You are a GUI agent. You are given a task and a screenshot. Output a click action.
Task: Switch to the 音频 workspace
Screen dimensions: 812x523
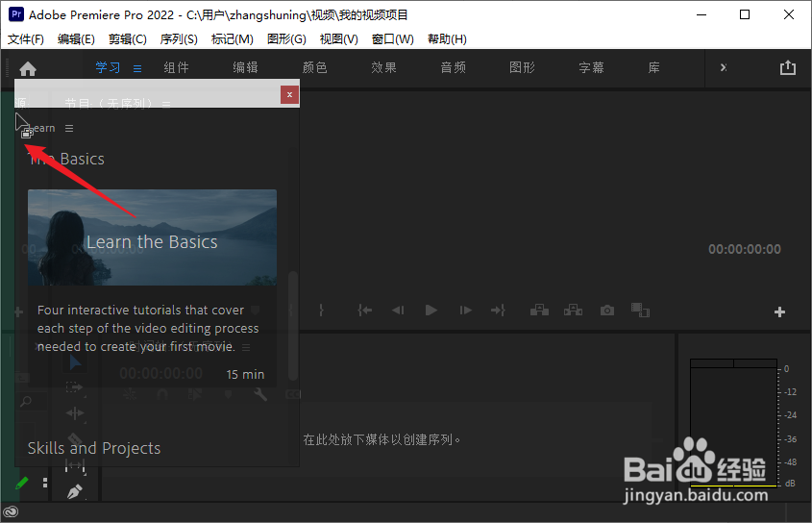454,68
